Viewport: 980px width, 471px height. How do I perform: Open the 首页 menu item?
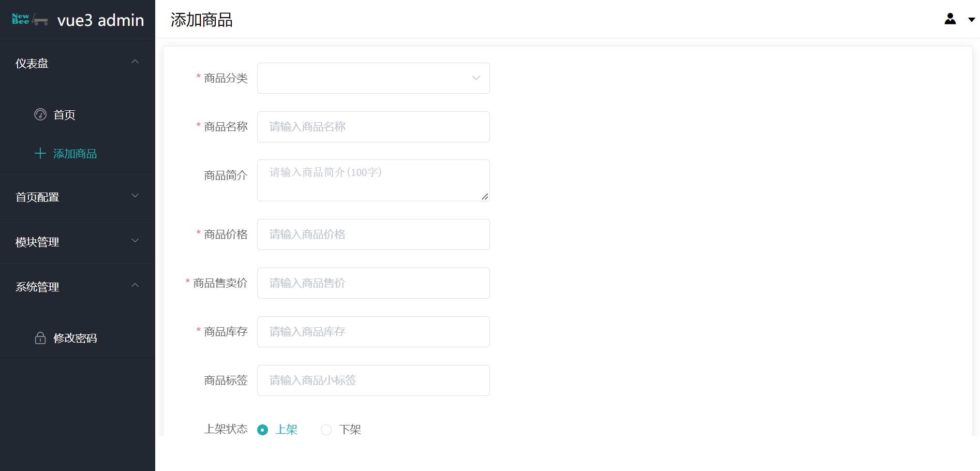(64, 115)
